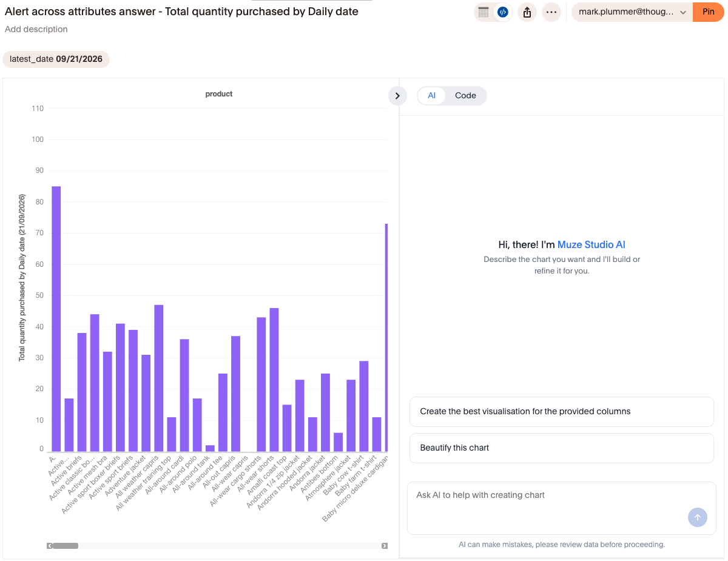The height and width of the screenshot is (561, 728).
Task: Click the Muze Studio AI link
Action: 591,245
